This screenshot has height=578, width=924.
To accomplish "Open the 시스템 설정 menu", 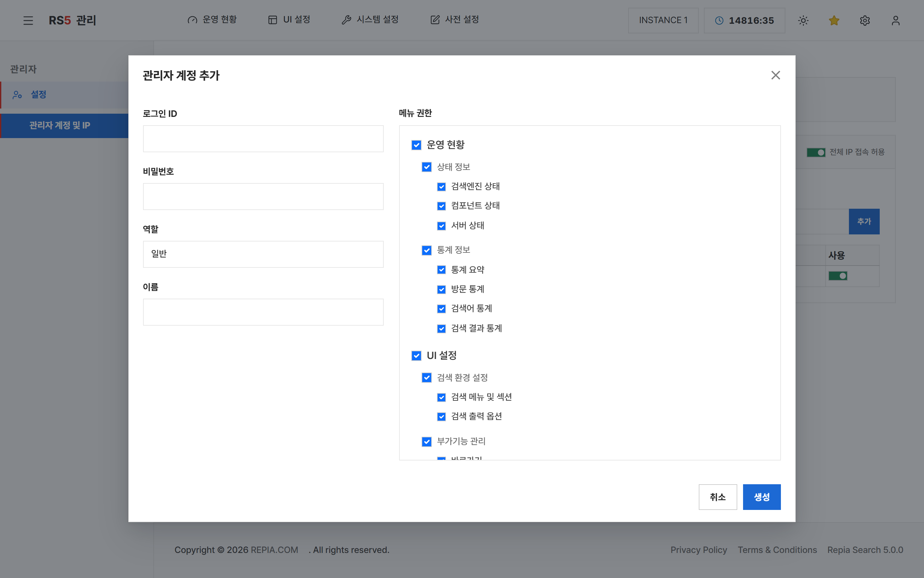I will click(370, 20).
